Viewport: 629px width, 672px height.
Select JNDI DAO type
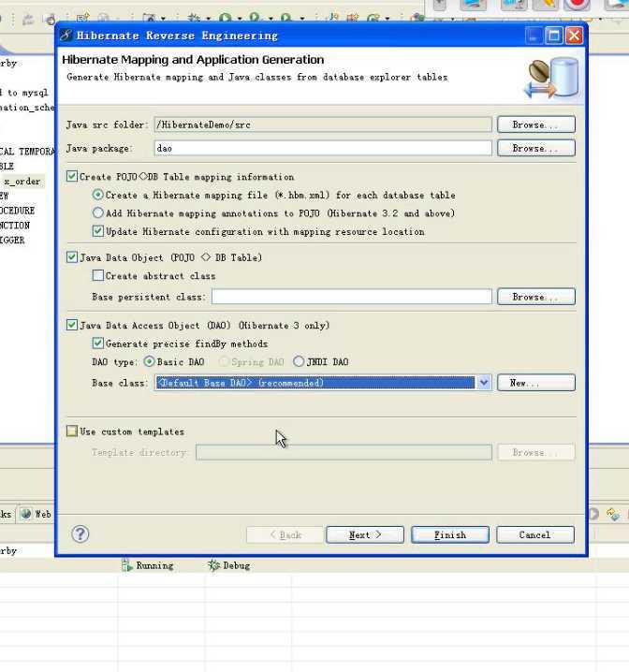(299, 361)
